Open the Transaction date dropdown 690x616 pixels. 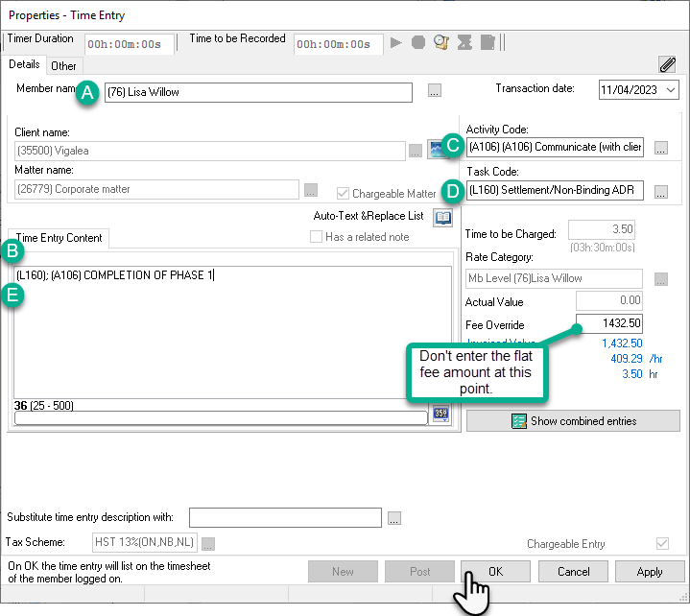670,90
